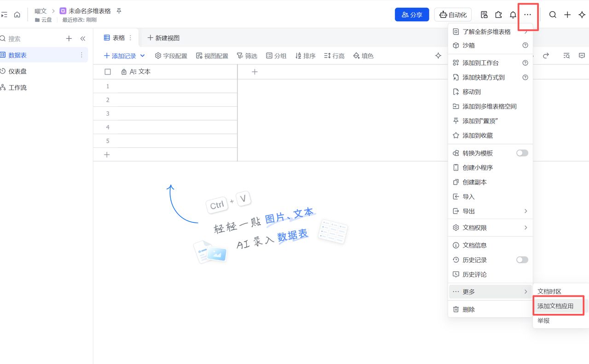Add a new row with plus below row 5
The height and width of the screenshot is (364, 589).
[107, 155]
